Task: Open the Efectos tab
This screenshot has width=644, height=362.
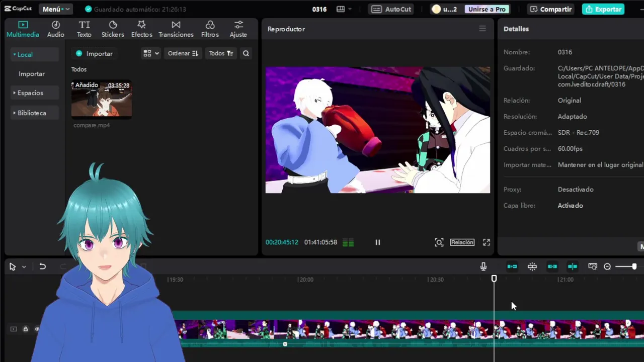Action: 141,29
